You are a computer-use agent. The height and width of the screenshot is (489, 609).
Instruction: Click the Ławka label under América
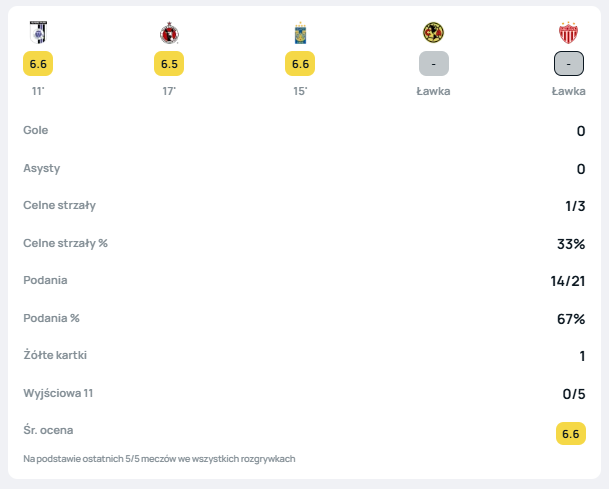[x=433, y=91]
